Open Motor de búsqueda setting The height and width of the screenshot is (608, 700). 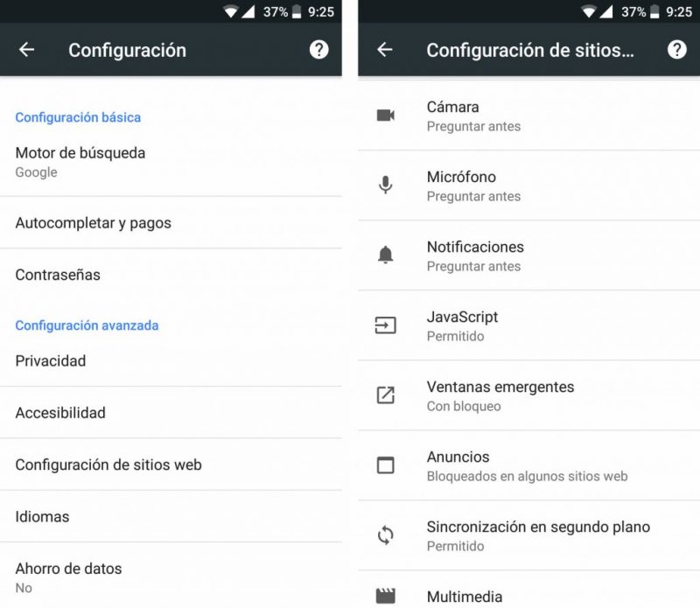click(171, 162)
